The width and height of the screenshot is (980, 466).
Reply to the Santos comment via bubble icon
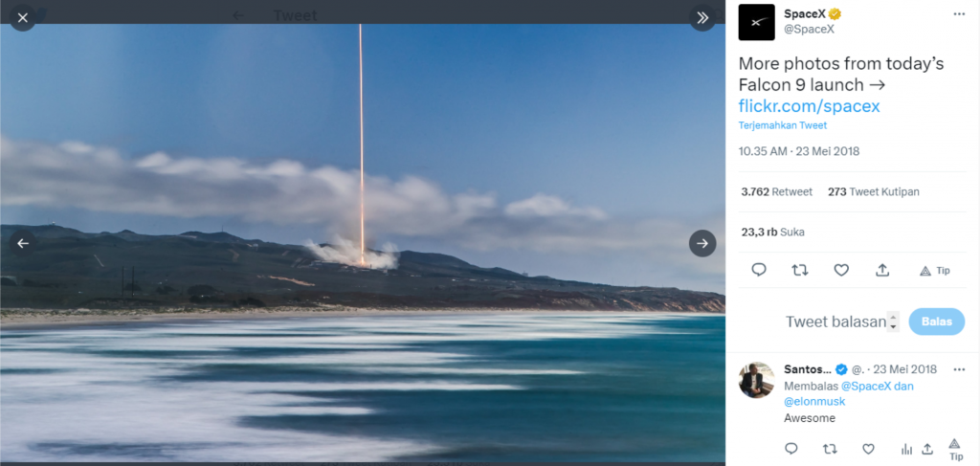point(791,449)
